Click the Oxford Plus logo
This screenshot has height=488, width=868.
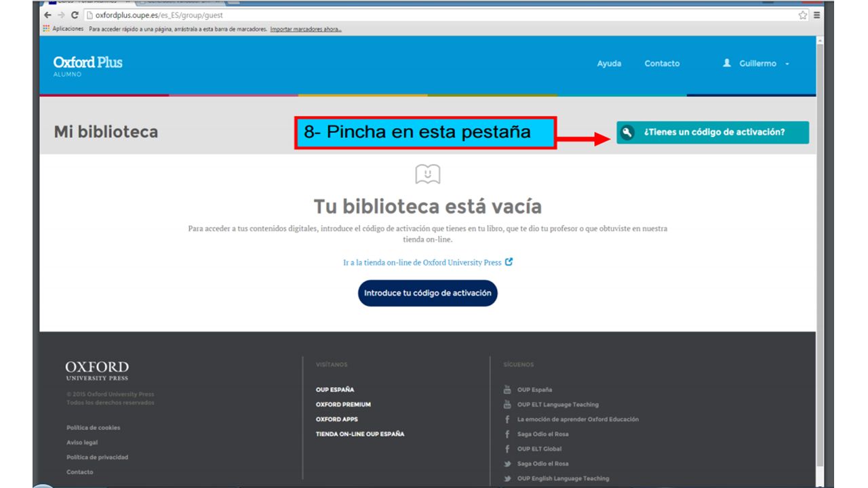click(87, 65)
